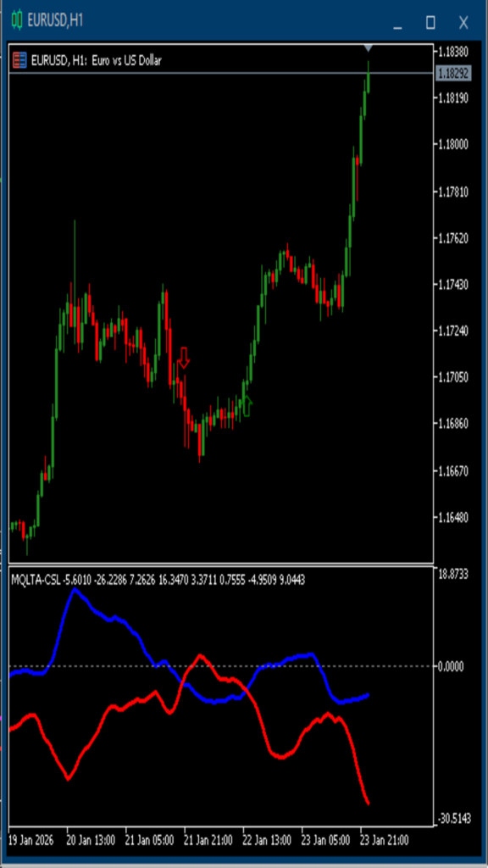This screenshot has height=868, width=488.
Task: Click the EURUSD, H1 symbol list icon
Action: tap(20, 60)
